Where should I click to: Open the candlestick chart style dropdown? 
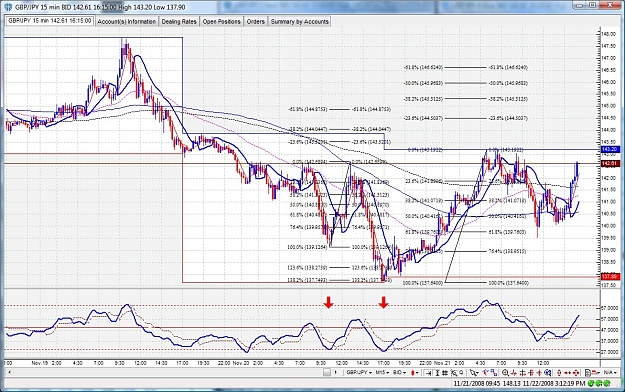tap(415, 373)
